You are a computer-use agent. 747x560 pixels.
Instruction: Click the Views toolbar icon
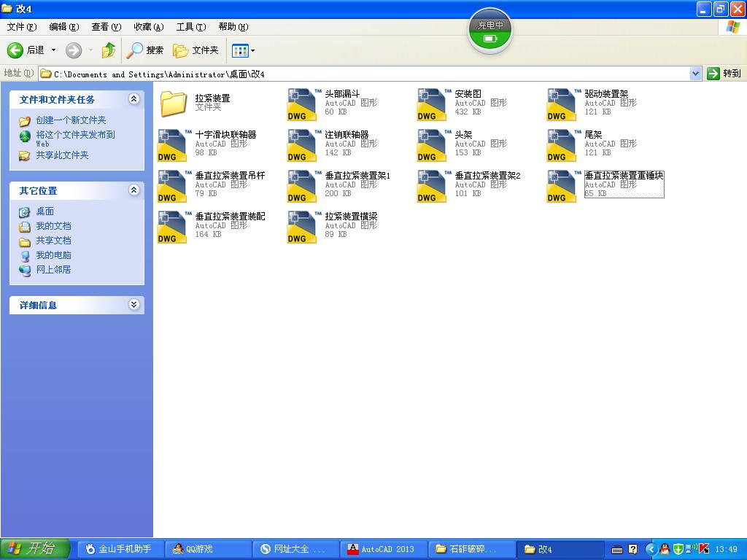coord(239,50)
